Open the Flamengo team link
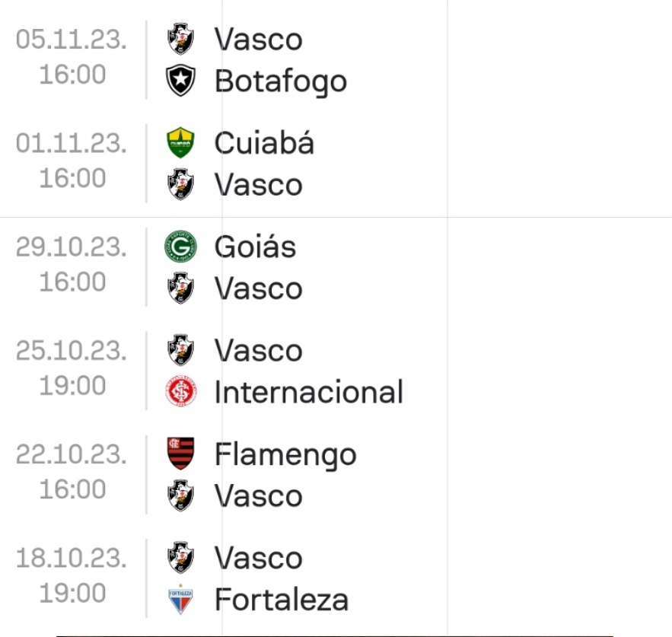This screenshot has height=637, width=672. point(285,454)
